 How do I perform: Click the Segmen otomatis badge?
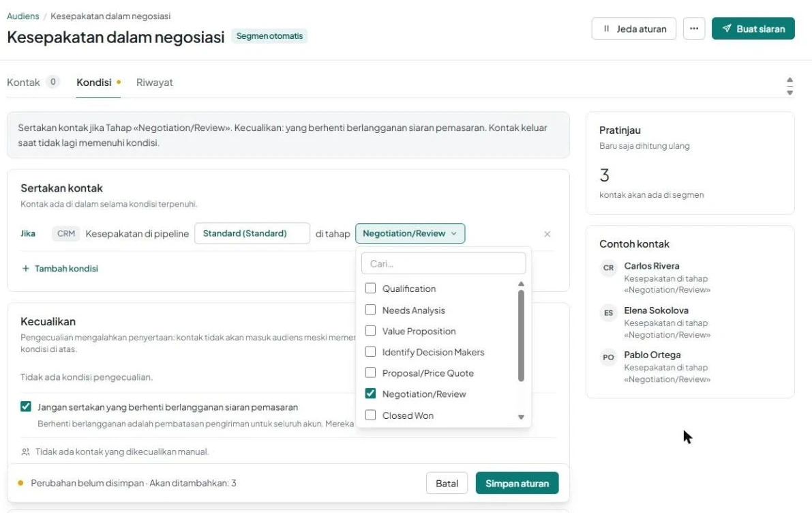pyautogui.click(x=269, y=35)
